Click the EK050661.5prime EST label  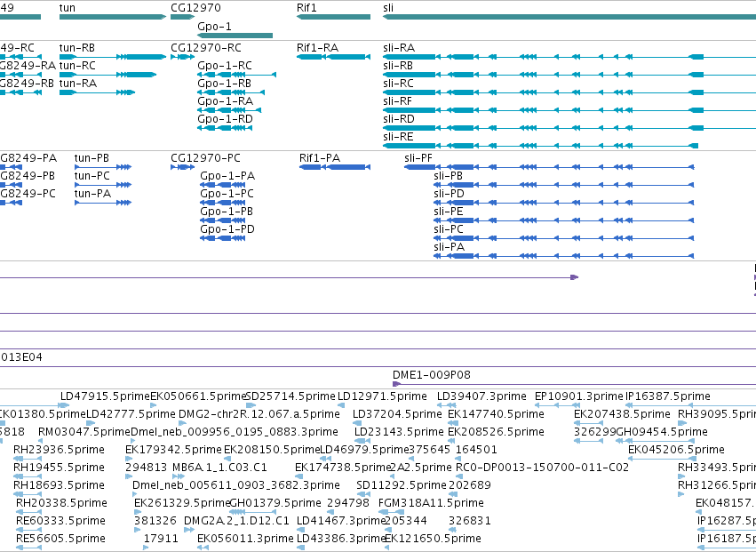[x=199, y=396]
